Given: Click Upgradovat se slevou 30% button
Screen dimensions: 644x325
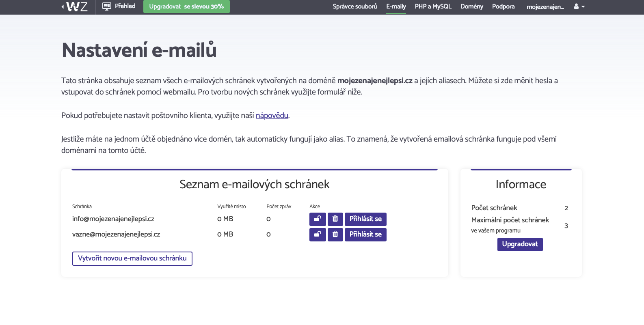Looking at the screenshot, I should pos(186,6).
